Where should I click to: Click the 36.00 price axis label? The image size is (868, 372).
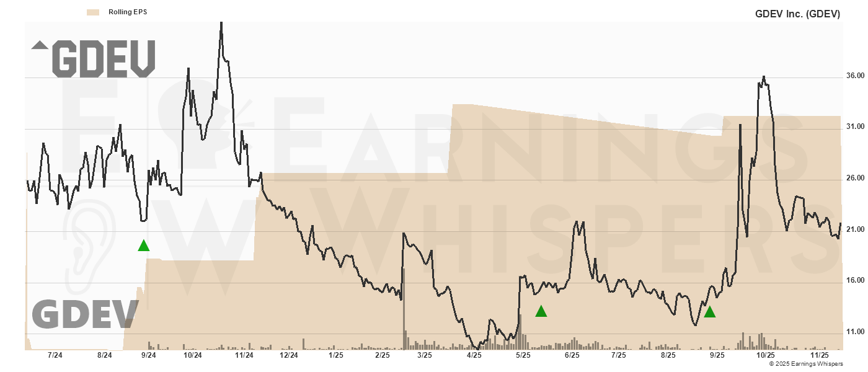pos(856,76)
